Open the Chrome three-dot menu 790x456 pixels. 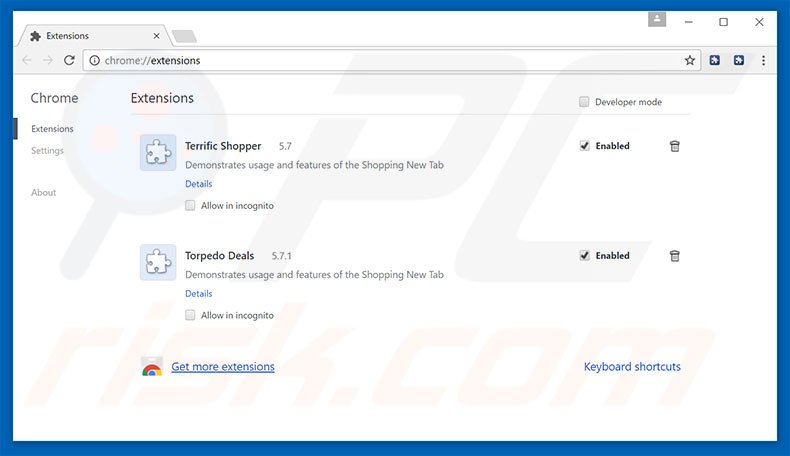[x=765, y=60]
